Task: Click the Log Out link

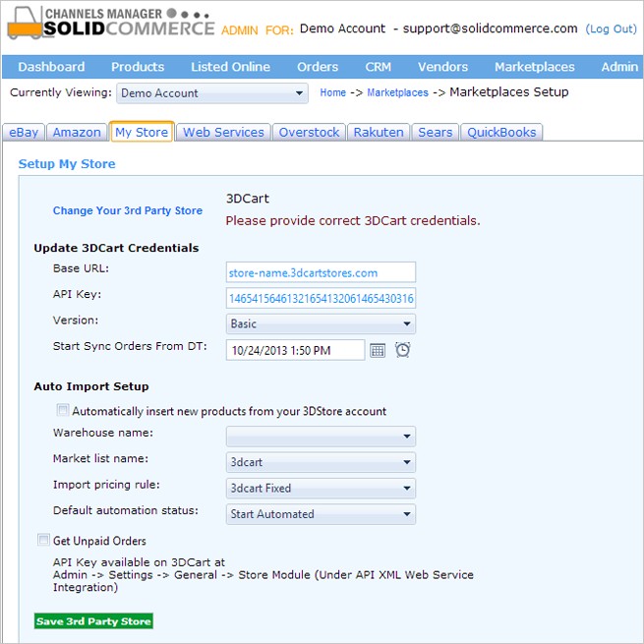Action: point(611,29)
